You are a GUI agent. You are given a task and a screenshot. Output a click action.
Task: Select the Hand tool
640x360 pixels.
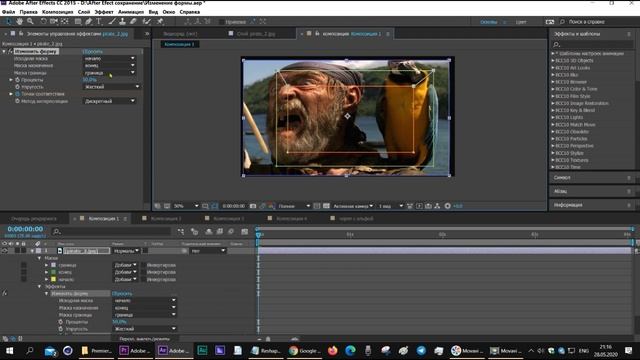19,22
